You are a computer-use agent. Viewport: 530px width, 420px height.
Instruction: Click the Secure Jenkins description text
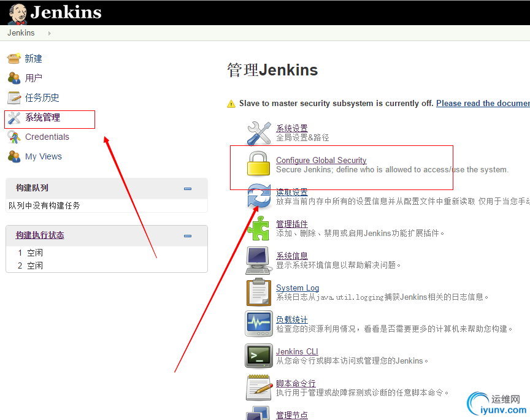pos(392,169)
